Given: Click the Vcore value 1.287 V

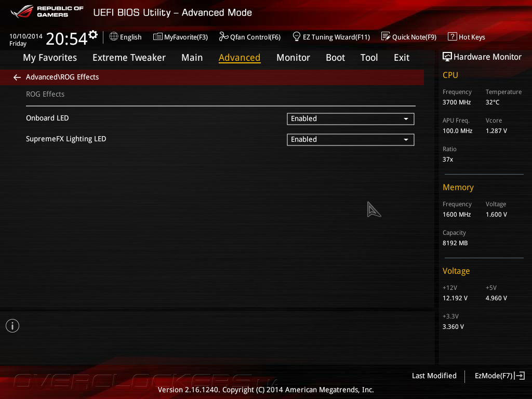Looking at the screenshot, I should (496, 131).
